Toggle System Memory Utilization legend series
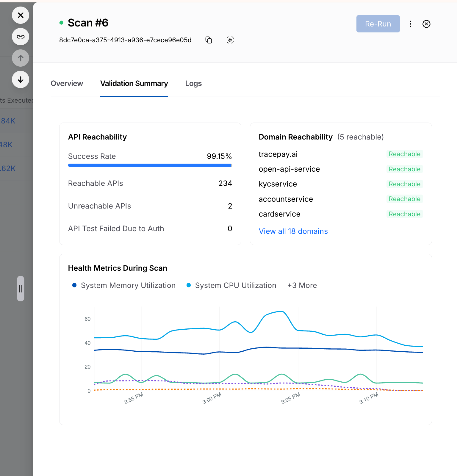The width and height of the screenshot is (457, 476). 124,285
